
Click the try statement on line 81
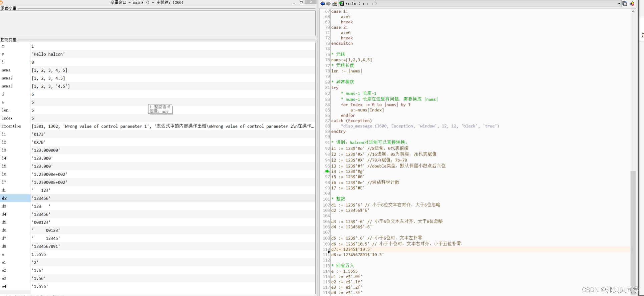coord(335,88)
